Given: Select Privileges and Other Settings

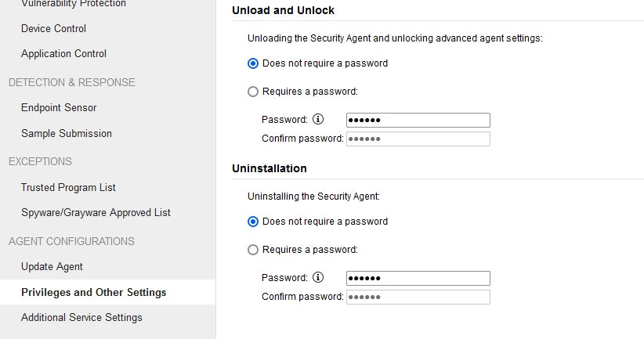Looking at the screenshot, I should tap(94, 292).
